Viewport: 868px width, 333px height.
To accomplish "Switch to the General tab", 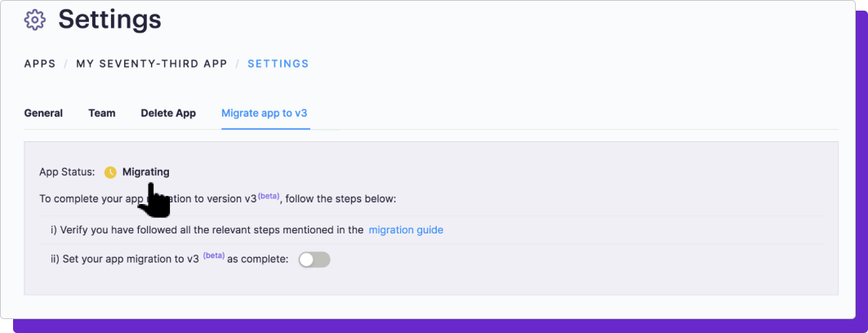I will click(43, 113).
